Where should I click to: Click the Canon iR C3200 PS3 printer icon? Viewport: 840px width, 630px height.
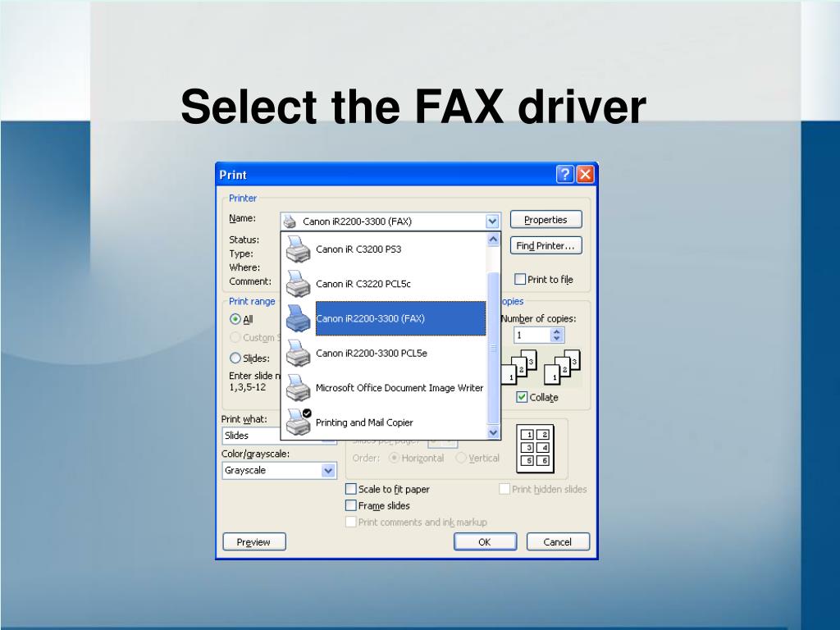click(x=298, y=249)
